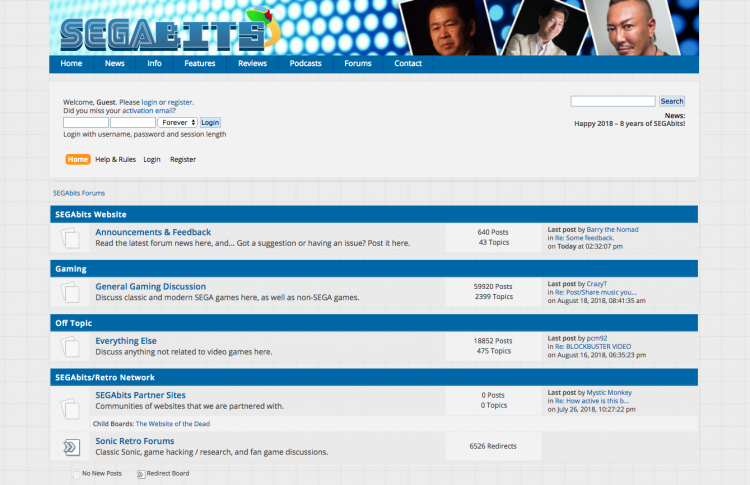
Task: Click the Announcements & Feedback board icon
Action: pyautogui.click(x=70, y=238)
